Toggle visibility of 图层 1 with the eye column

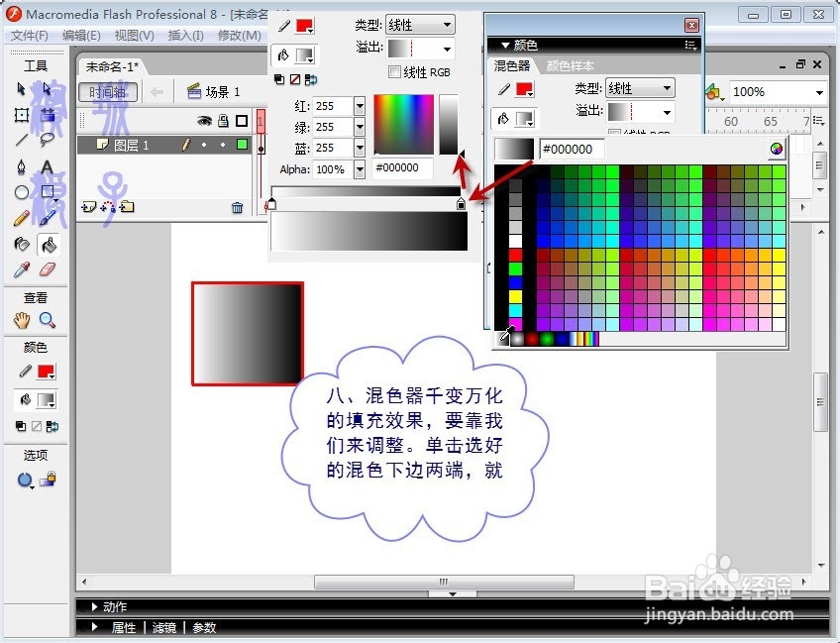coord(205,144)
